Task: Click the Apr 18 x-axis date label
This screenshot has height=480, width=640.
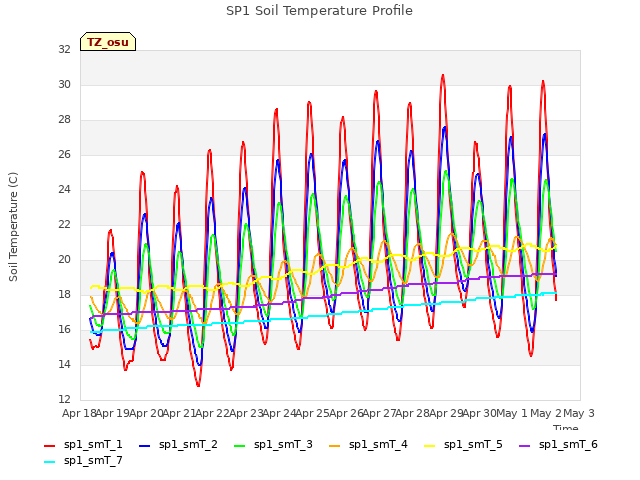Action: point(79,413)
